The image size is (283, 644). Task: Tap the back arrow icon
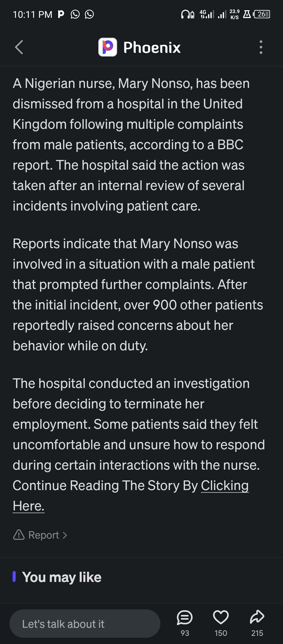[19, 47]
